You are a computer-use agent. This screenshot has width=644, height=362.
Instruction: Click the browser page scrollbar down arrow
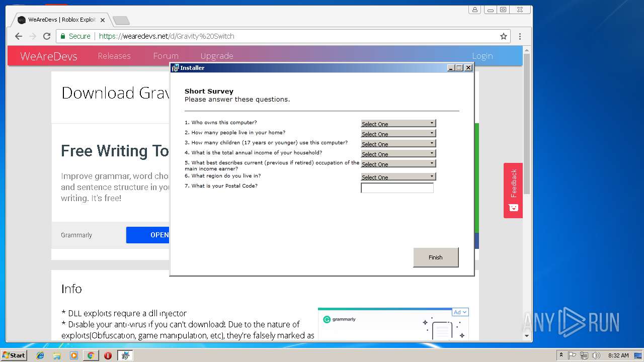[x=527, y=336]
